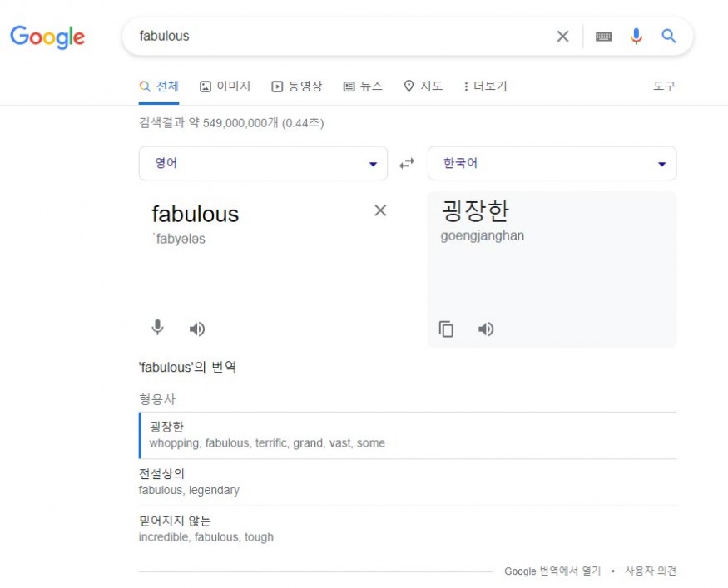This screenshot has width=728, height=588.
Task: Play audio for the Korean translation 괭장한
Action: 486,329
